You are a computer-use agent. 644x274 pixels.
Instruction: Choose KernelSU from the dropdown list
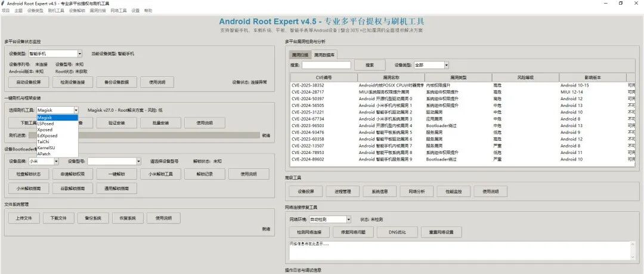(57, 147)
